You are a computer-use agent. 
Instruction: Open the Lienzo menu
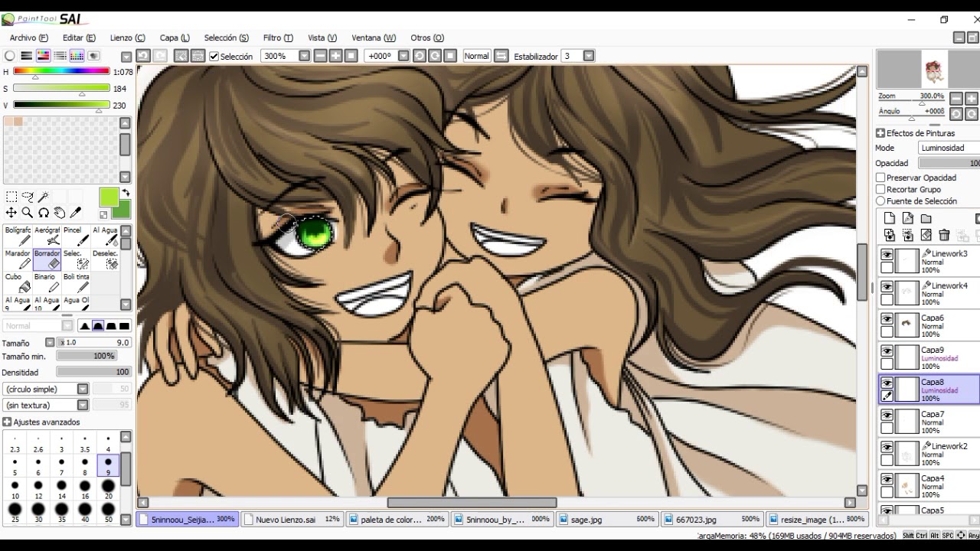pos(127,37)
